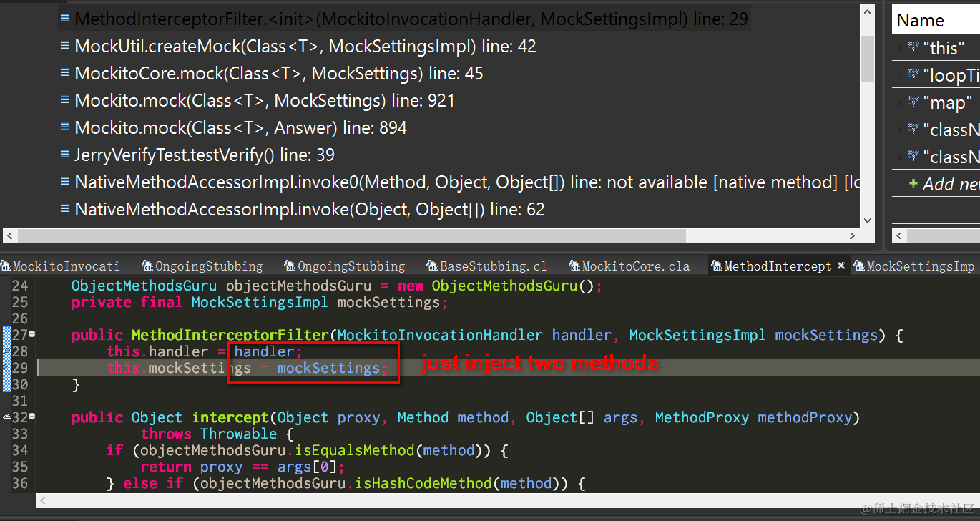980x521 pixels.
Task: Click the stack view scroll-left arrow
Action: pos(9,235)
